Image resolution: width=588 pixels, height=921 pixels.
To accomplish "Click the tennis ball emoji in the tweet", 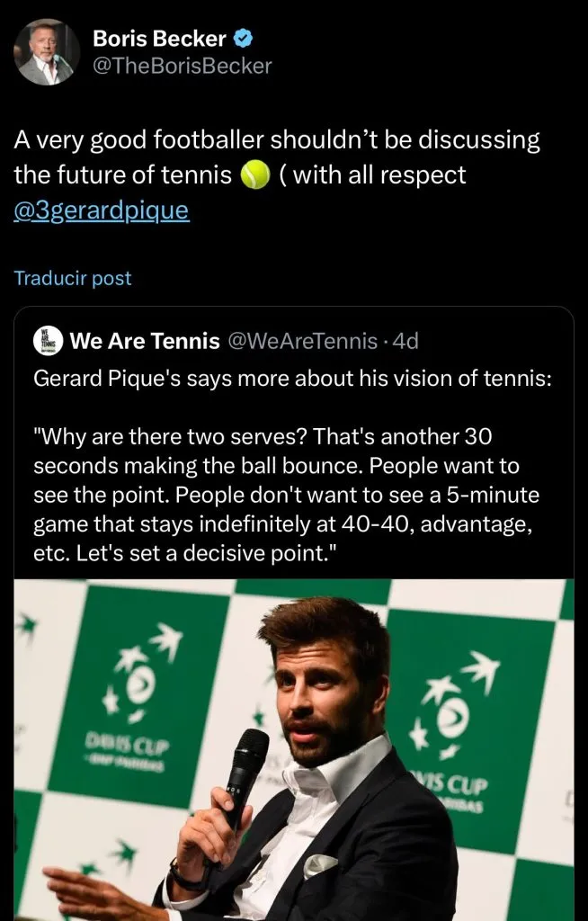I will pyautogui.click(x=254, y=175).
